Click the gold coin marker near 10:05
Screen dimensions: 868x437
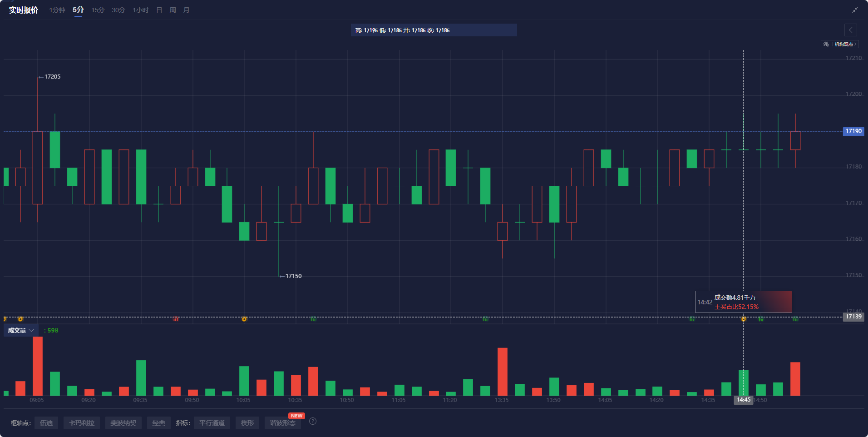coord(244,319)
